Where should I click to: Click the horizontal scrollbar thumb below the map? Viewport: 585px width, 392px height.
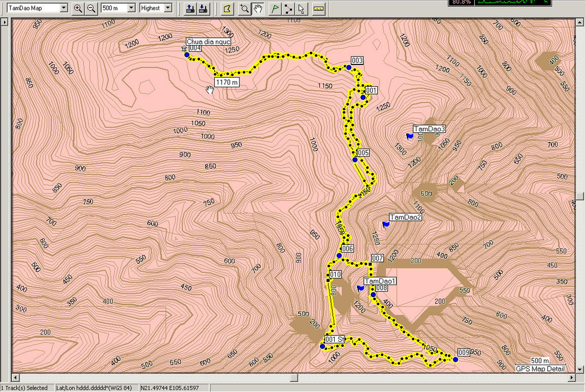[x=294, y=378]
